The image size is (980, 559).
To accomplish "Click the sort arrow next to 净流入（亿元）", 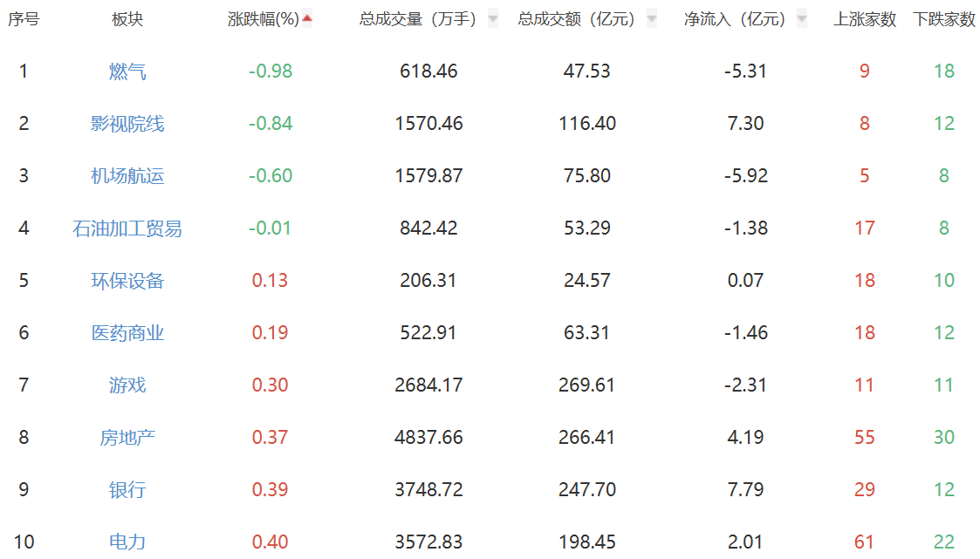I will tap(802, 19).
